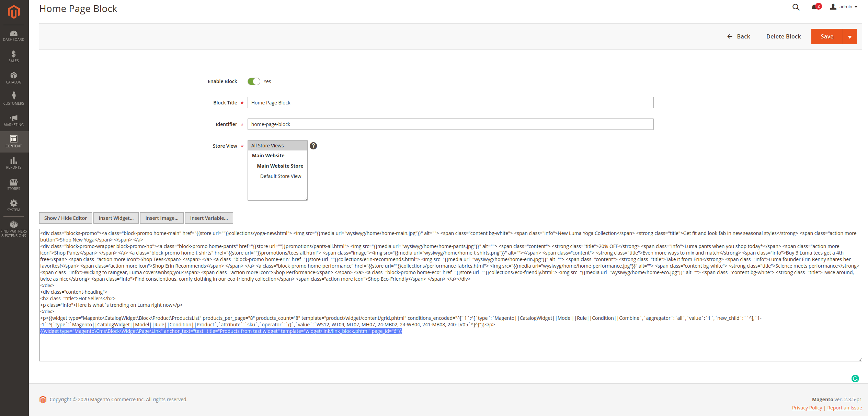Open the Save button arrow dropdown
The width and height of the screenshot is (868, 416).
(850, 36)
